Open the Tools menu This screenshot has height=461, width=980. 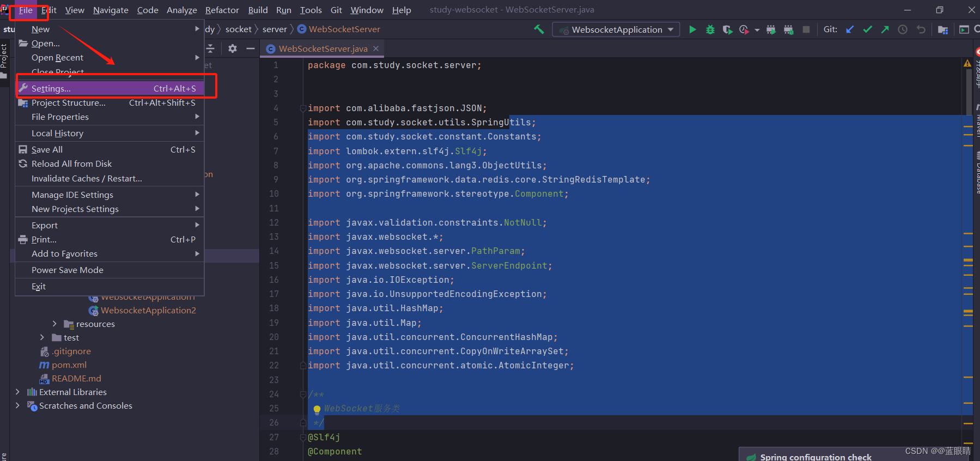(x=311, y=10)
